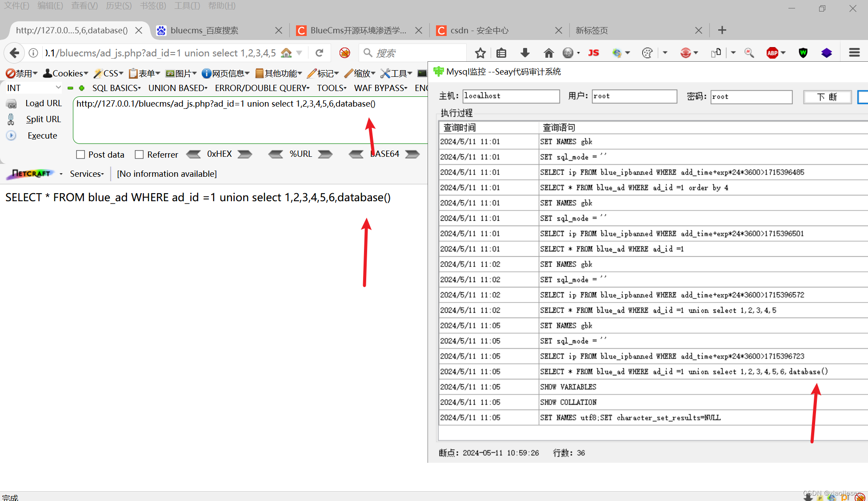Click the Netcraft toolbar logo

(30, 174)
